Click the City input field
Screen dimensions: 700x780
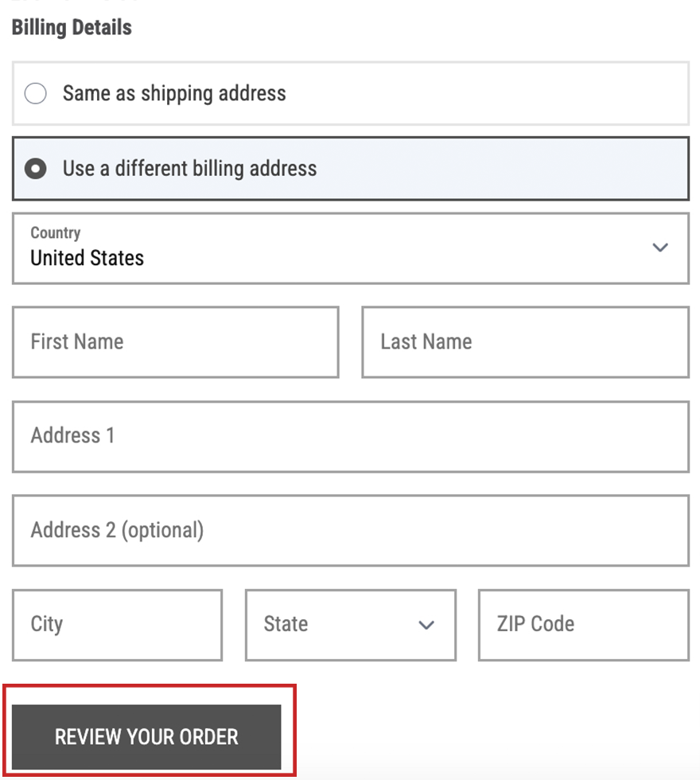click(x=117, y=625)
